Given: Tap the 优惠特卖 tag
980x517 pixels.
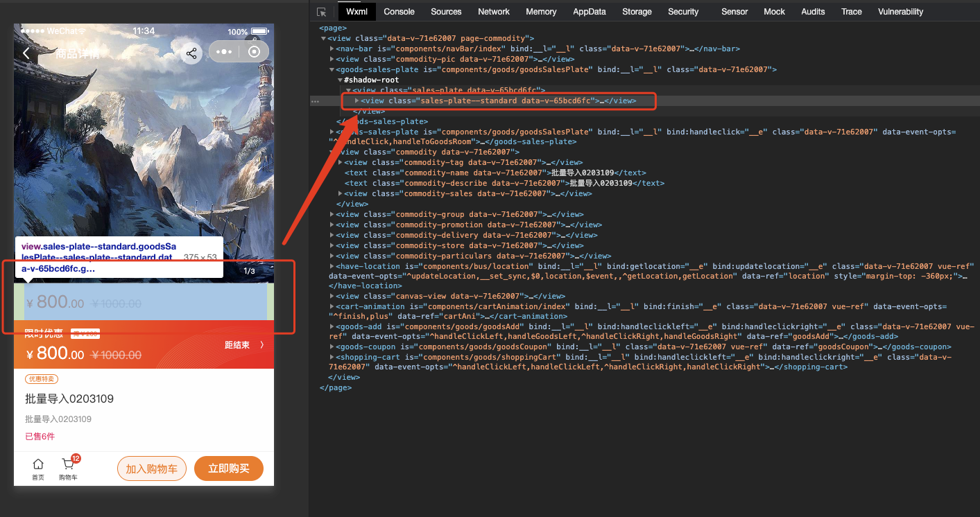Looking at the screenshot, I should point(42,379).
